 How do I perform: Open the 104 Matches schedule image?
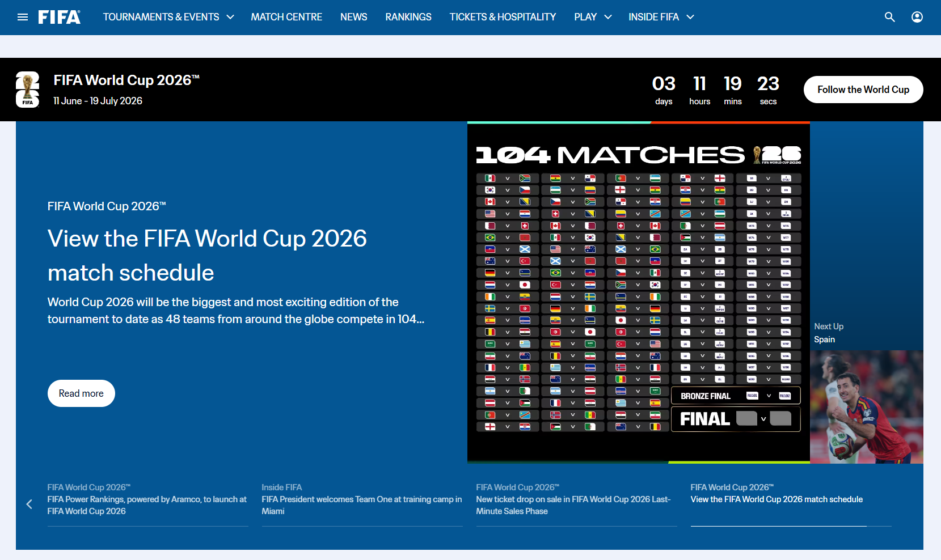point(639,292)
